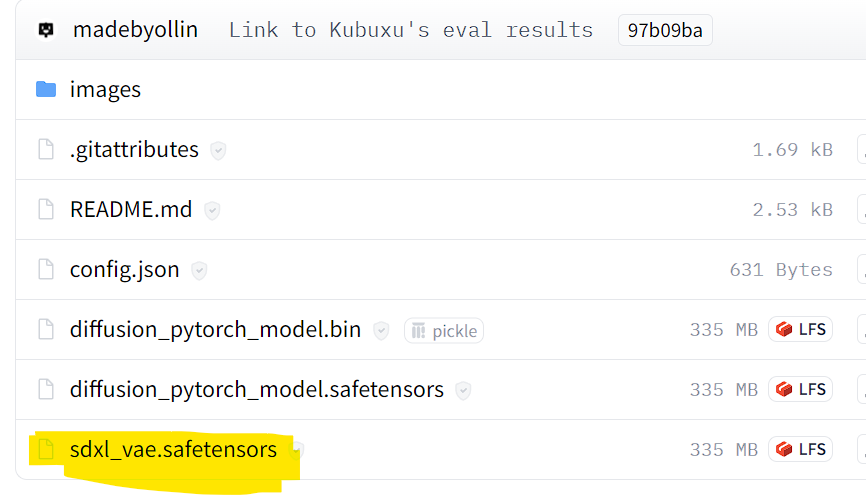The image size is (866, 499).
Task: Open the sdxl_vae.safetensors file
Action: pyautogui.click(x=173, y=450)
